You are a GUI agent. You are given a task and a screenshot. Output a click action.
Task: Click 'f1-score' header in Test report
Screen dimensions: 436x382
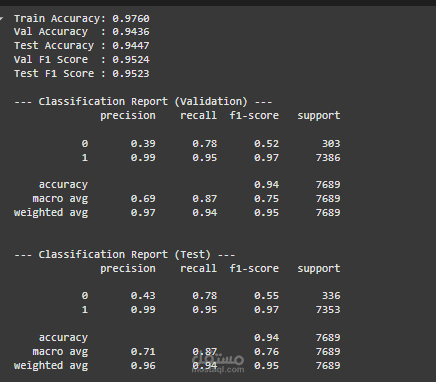254,268
